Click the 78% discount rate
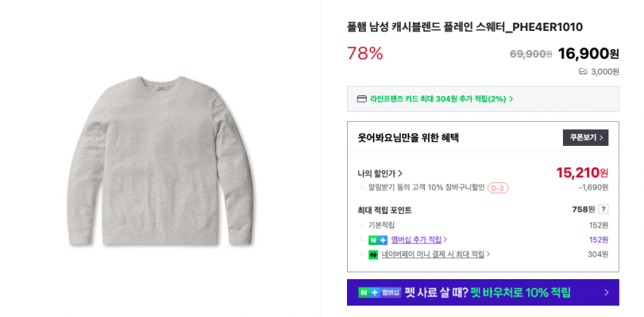This screenshot has height=317, width=644. click(x=365, y=54)
